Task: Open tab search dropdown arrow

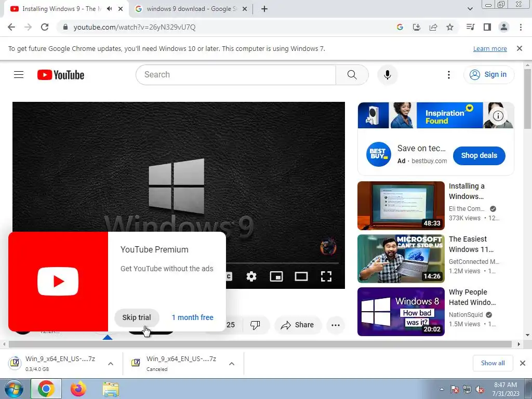Action: tap(470, 9)
